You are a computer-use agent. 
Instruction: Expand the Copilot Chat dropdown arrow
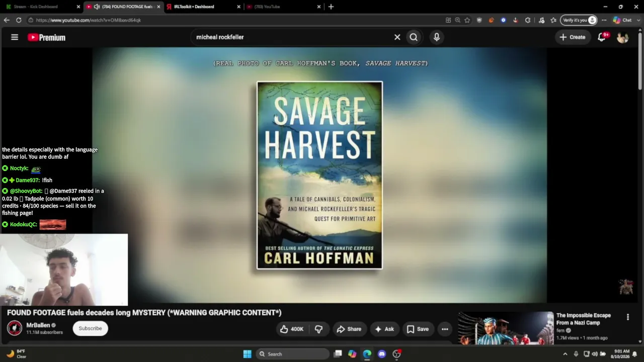[x=638, y=20]
